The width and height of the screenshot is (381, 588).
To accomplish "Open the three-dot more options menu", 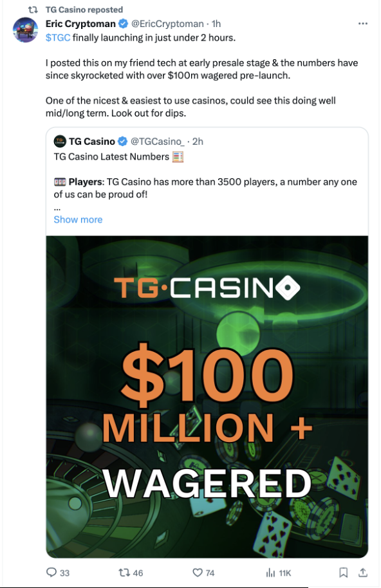I will (x=362, y=24).
